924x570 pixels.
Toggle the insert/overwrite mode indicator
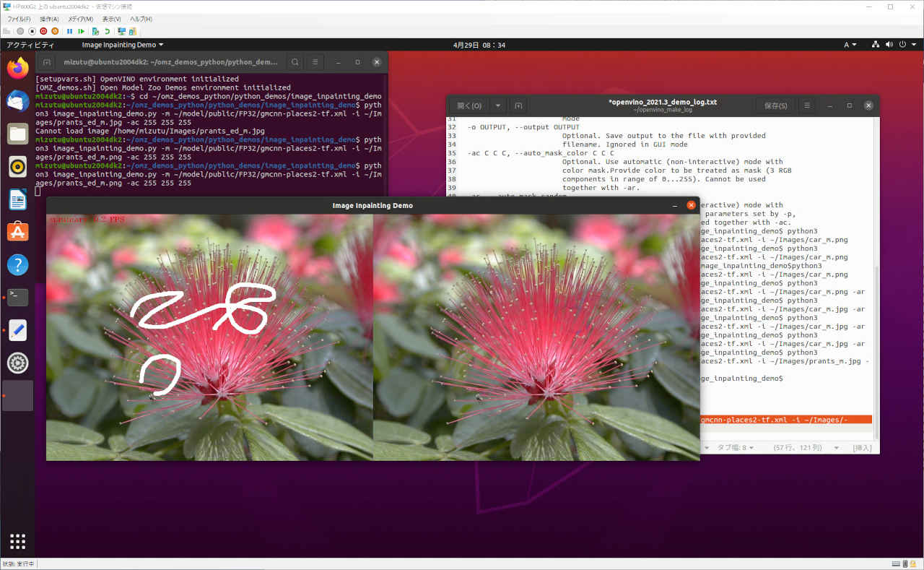(862, 448)
